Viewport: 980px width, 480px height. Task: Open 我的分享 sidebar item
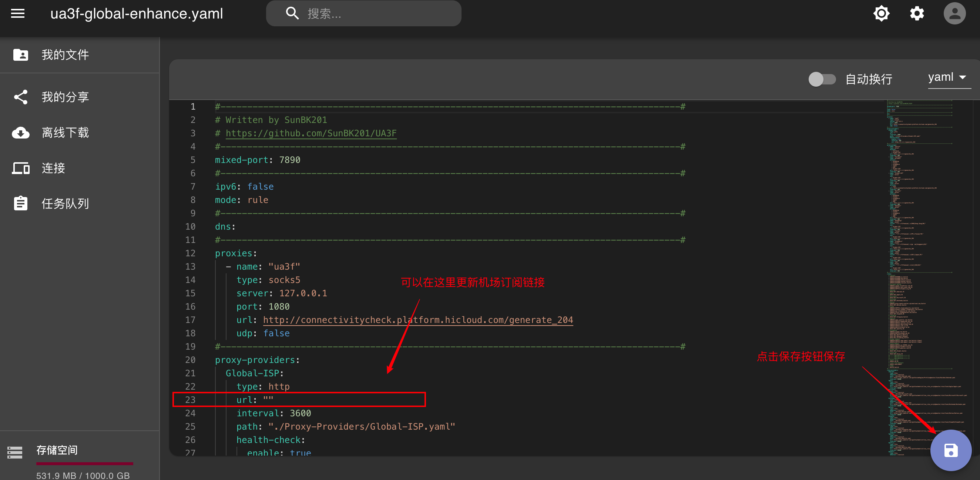tap(65, 97)
